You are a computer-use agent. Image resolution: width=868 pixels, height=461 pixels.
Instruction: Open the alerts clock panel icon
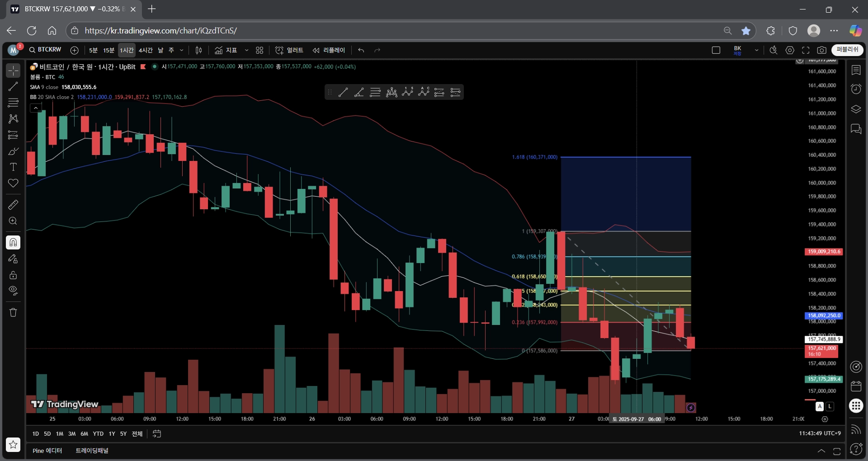(856, 89)
